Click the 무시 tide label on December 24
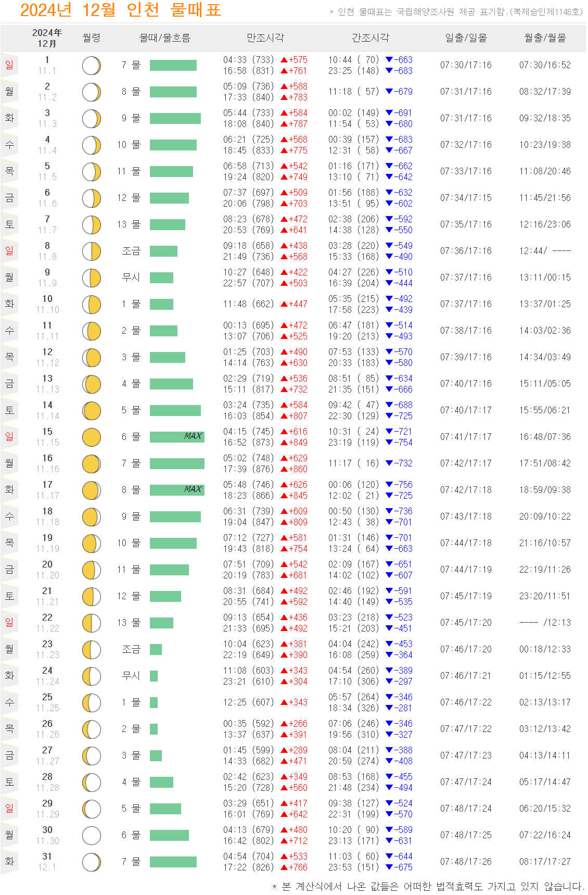This screenshot has width=588, height=895. (131, 676)
